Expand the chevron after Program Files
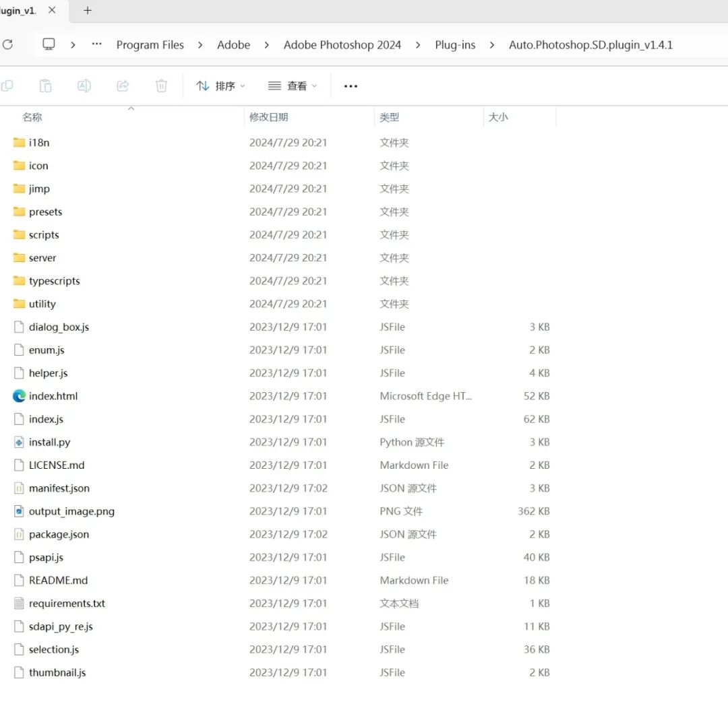The width and height of the screenshot is (728, 712). (x=200, y=45)
